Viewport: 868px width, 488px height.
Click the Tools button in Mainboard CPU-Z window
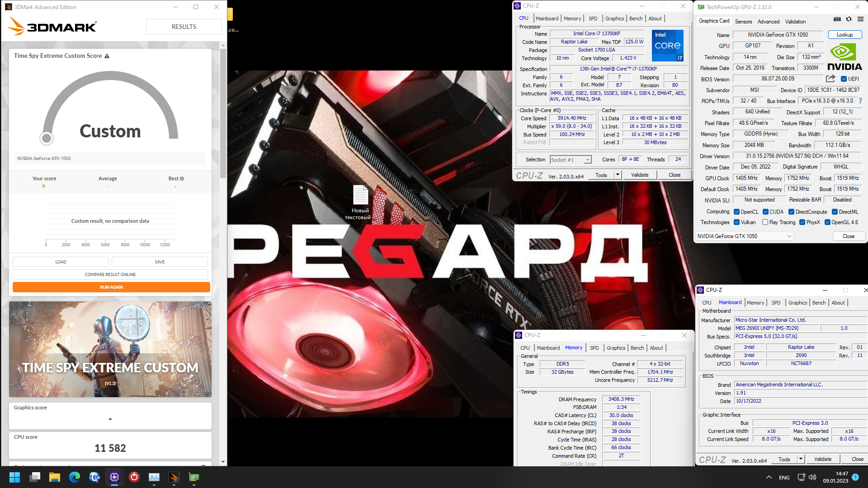click(784, 459)
